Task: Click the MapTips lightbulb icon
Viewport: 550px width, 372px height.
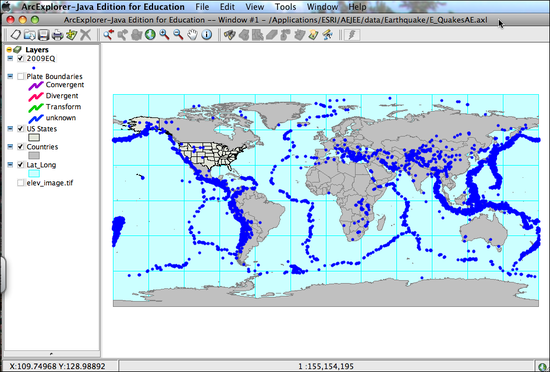Action: tap(314, 35)
